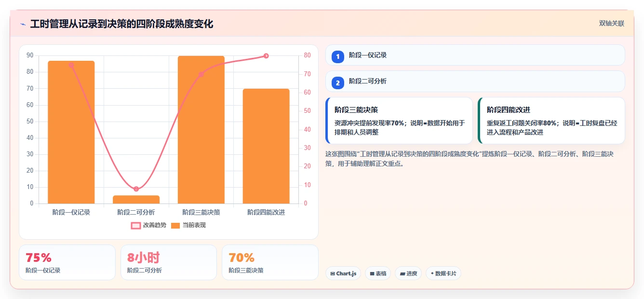Click right axis value 80
This screenshot has height=299, width=644.
click(x=307, y=55)
